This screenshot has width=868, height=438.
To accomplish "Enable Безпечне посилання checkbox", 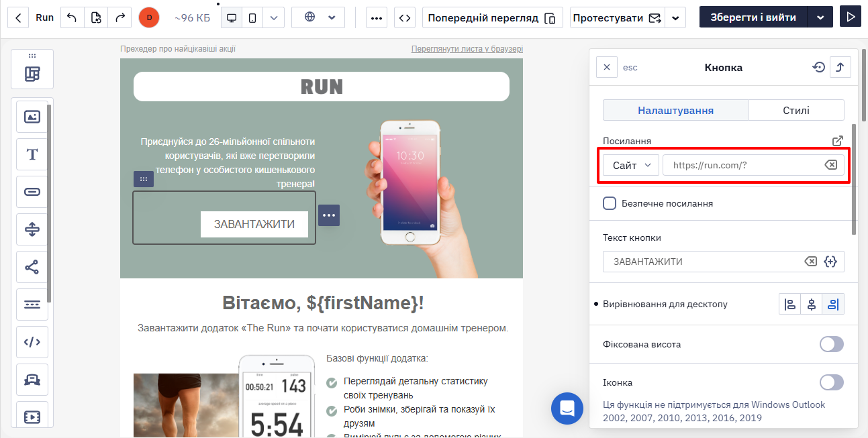I will coord(610,203).
